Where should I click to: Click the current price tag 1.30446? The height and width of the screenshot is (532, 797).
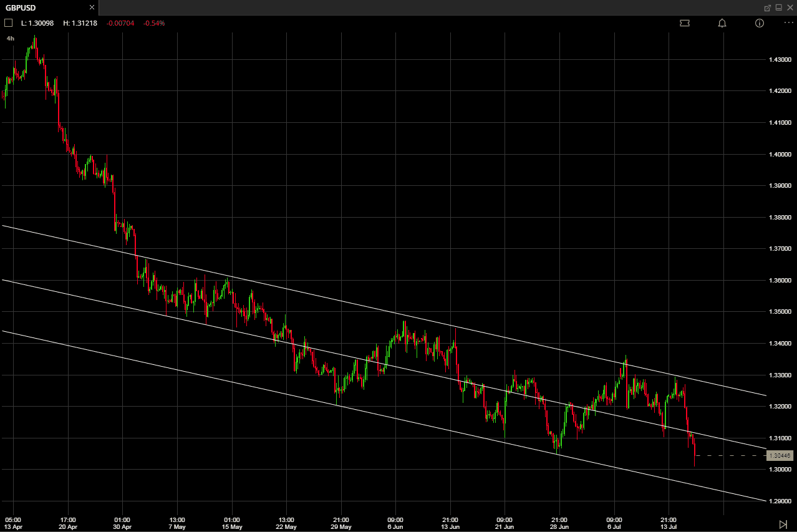pos(780,456)
